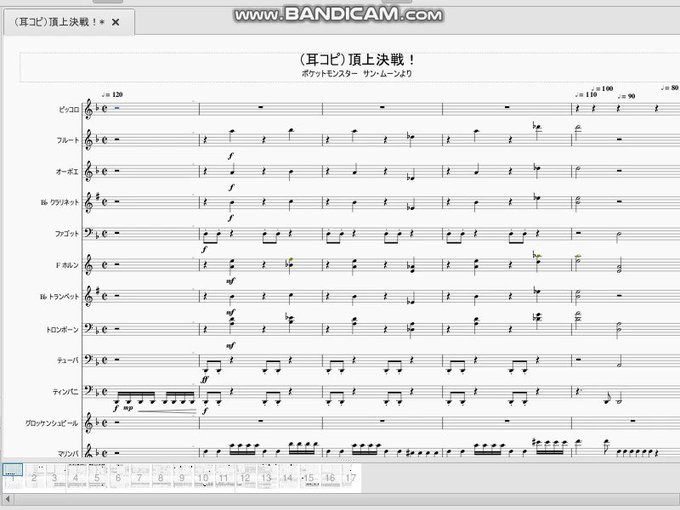Screen dimensions: 680x510
Task: Click the ファゴット instrument name
Action: pyautogui.click(x=67, y=234)
